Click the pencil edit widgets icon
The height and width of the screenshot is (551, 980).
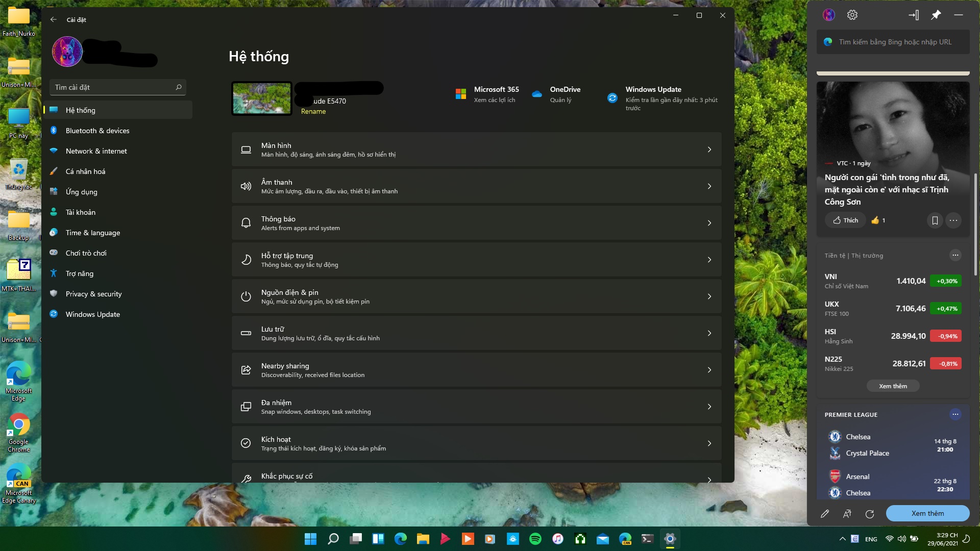[825, 514]
